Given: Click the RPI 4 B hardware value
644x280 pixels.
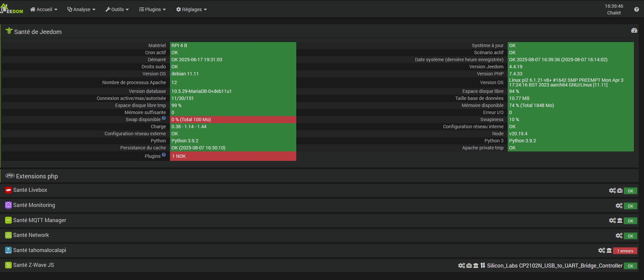Looking at the screenshot, I should coord(179,45).
